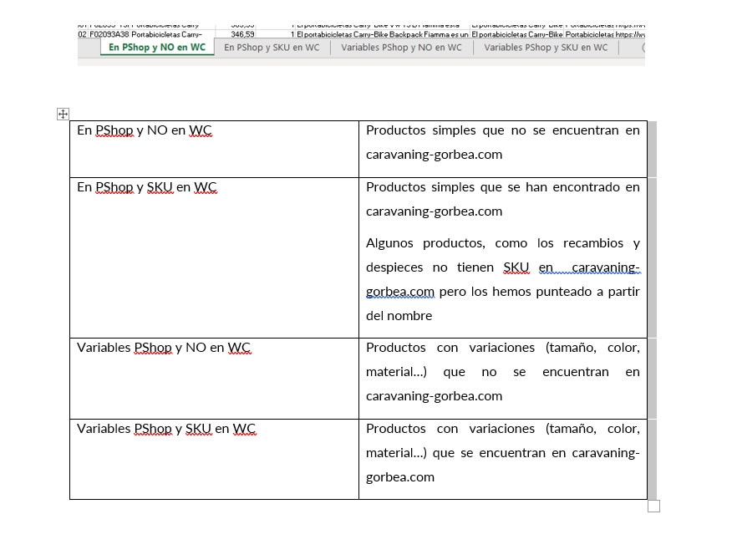Image resolution: width=732 pixels, height=560 pixels.
Task: Click text 'Productos simples que no se encuentran en'
Action: click(x=503, y=130)
